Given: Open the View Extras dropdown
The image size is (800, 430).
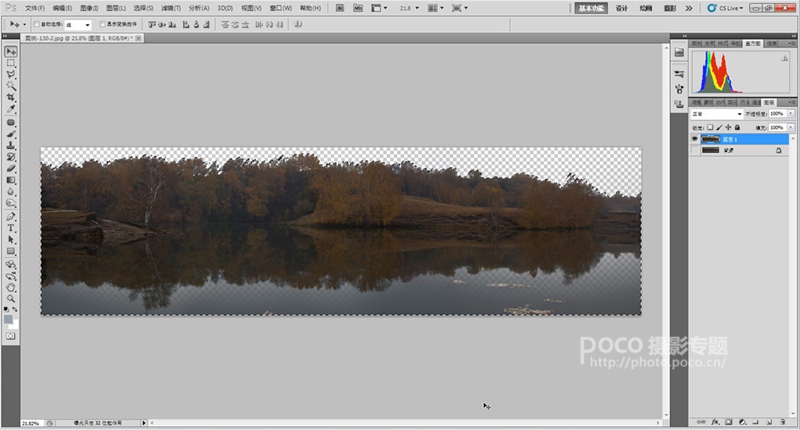Looking at the screenshot, I should click(379, 8).
